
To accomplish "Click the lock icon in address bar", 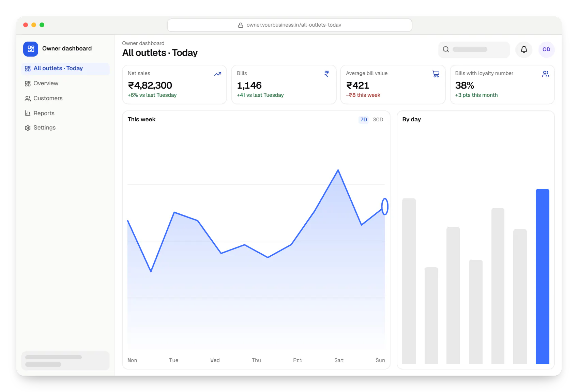I will pyautogui.click(x=241, y=25).
